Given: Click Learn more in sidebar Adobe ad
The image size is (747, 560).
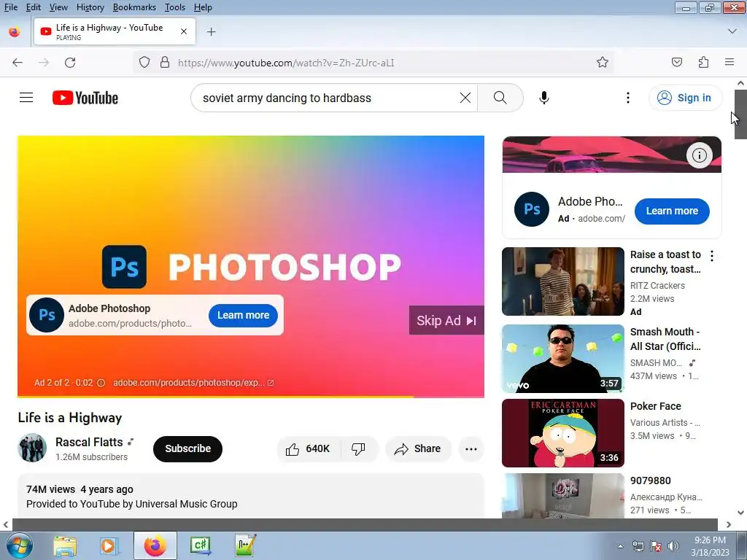Looking at the screenshot, I should tap(672, 211).
